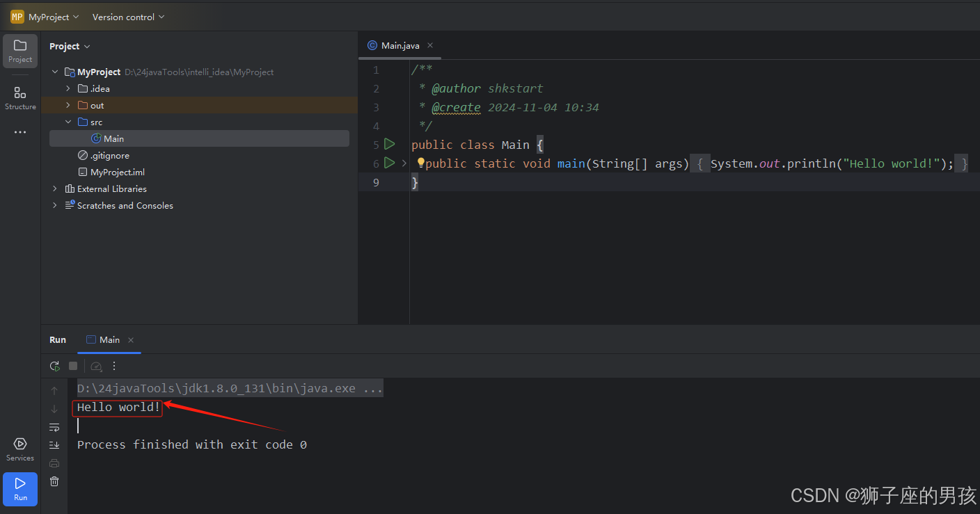Open the Services tool window
Image resolution: width=980 pixels, height=514 pixels.
tap(20, 449)
